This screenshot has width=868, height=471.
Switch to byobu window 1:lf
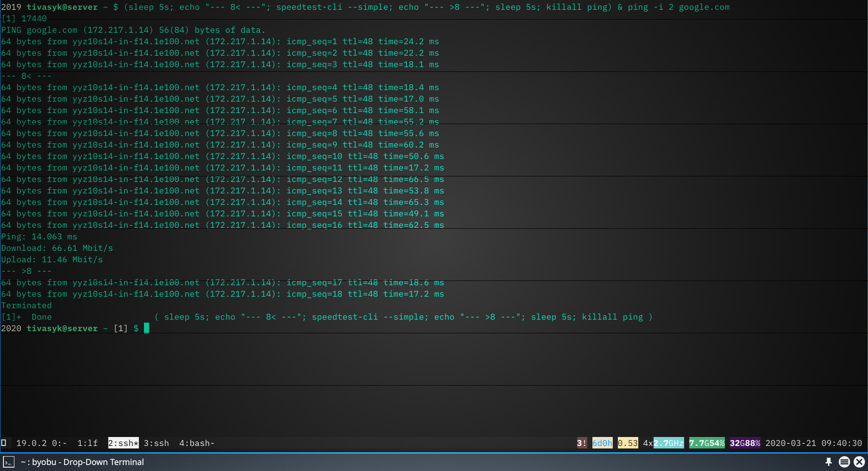click(x=87, y=443)
